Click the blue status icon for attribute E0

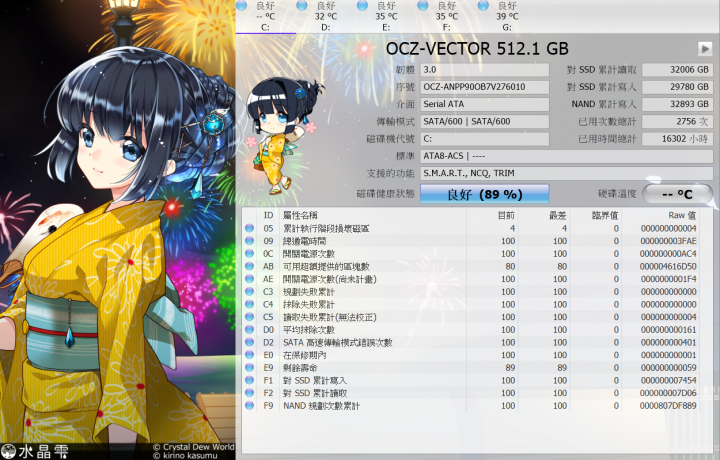click(x=249, y=355)
